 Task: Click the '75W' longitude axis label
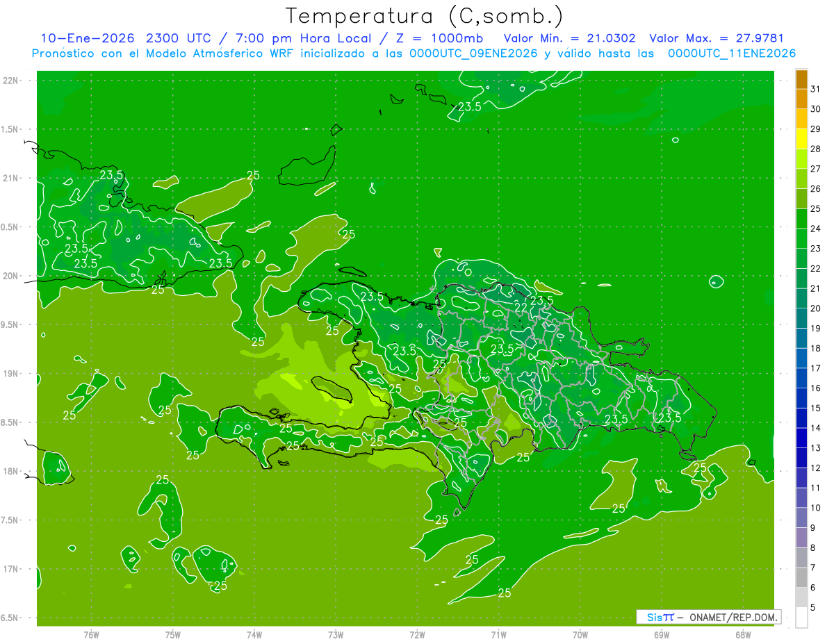point(172,635)
